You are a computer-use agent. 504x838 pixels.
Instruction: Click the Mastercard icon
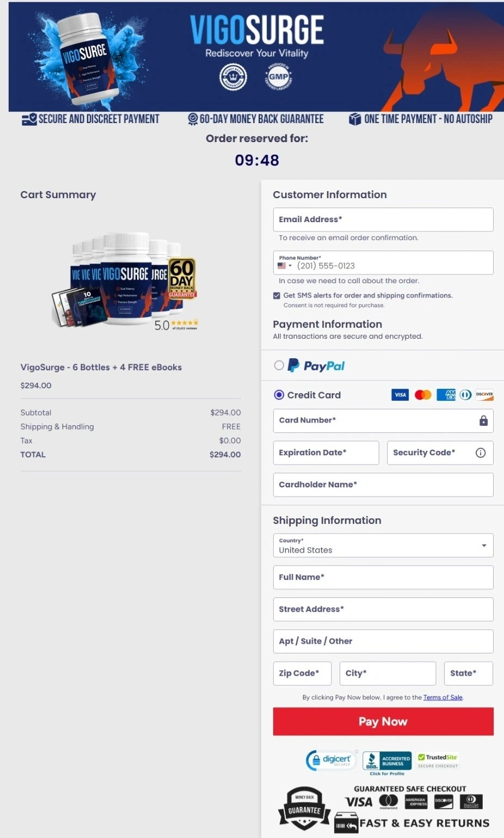[x=423, y=394]
